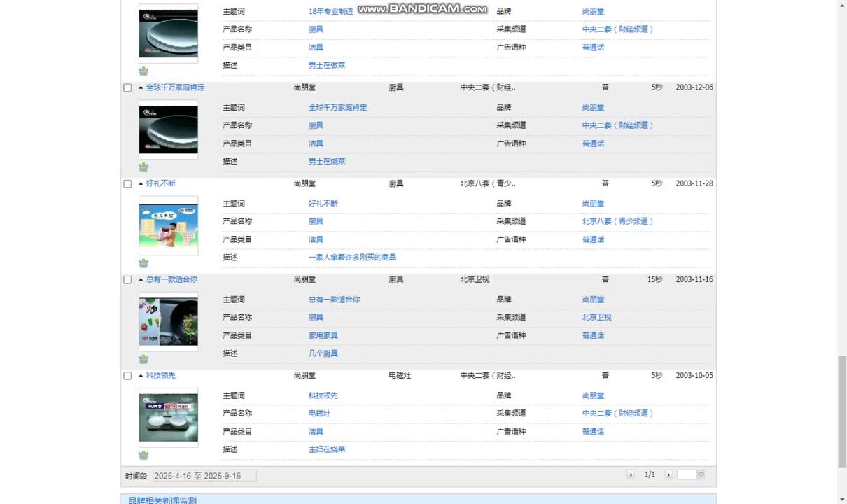This screenshot has height=504, width=847.
Task: Click the 男士在做菜 description link
Action: coord(327,65)
